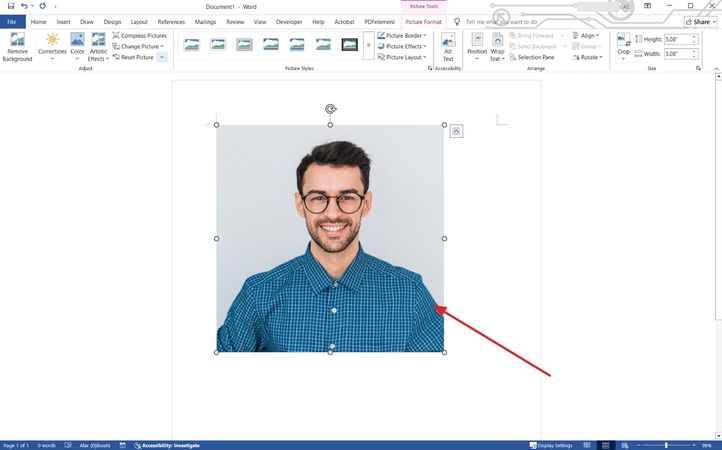Click the Save icon in the title bar
The image size is (722, 450).
point(11,6)
